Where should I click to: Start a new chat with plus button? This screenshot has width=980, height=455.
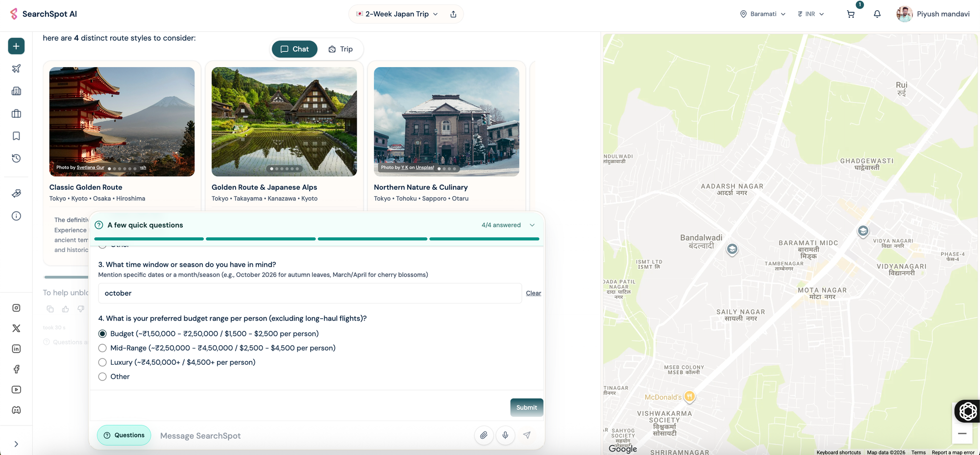(16, 46)
